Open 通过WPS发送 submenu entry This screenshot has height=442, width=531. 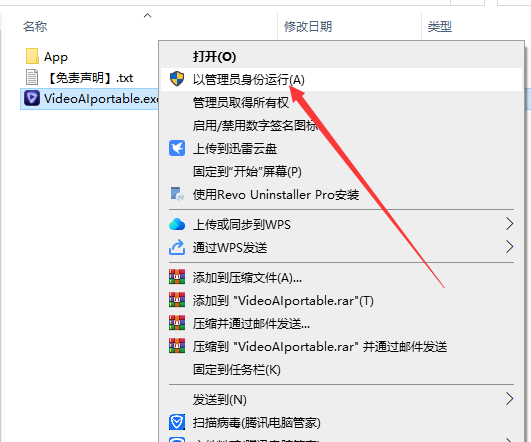[341, 247]
